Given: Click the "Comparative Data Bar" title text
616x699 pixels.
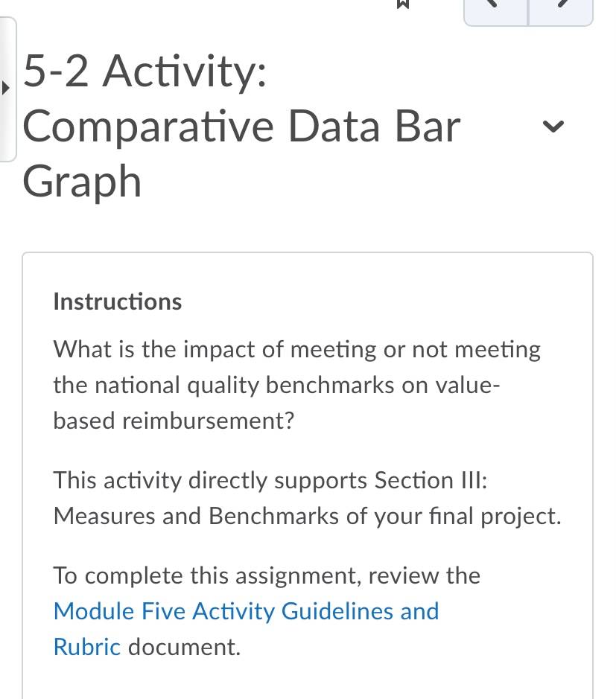Looking at the screenshot, I should (241, 127).
